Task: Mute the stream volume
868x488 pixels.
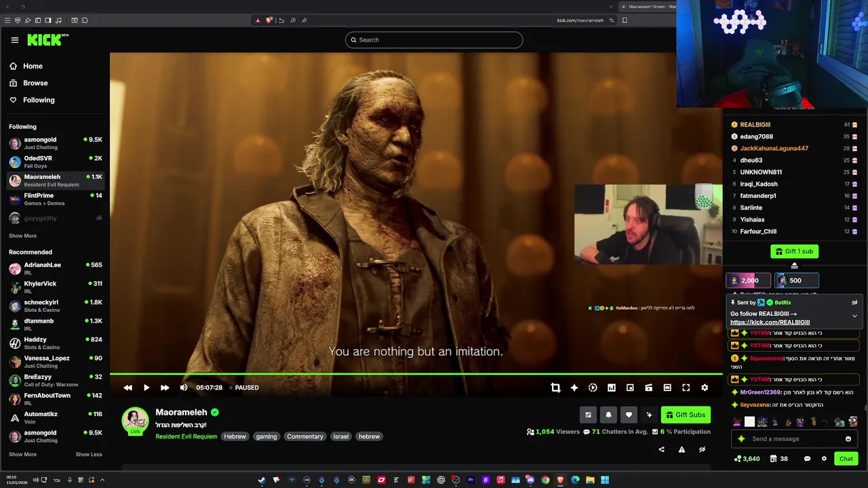Action: [x=184, y=388]
